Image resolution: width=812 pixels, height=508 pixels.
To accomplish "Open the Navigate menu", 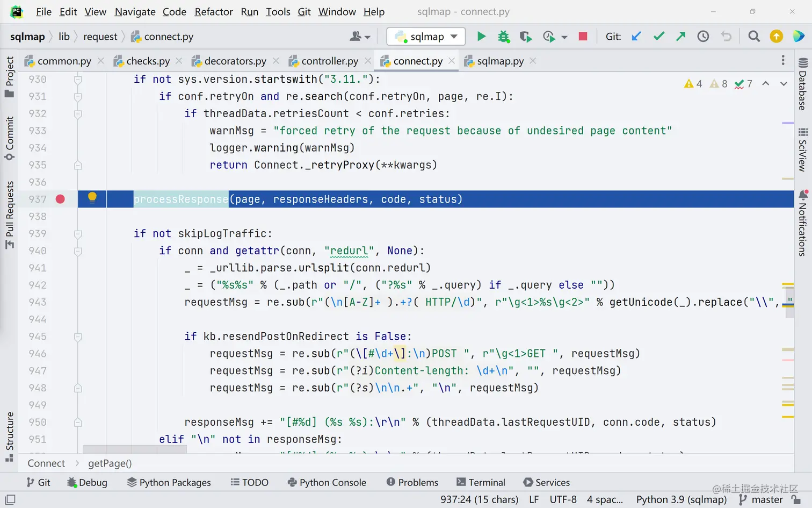I will tap(135, 12).
